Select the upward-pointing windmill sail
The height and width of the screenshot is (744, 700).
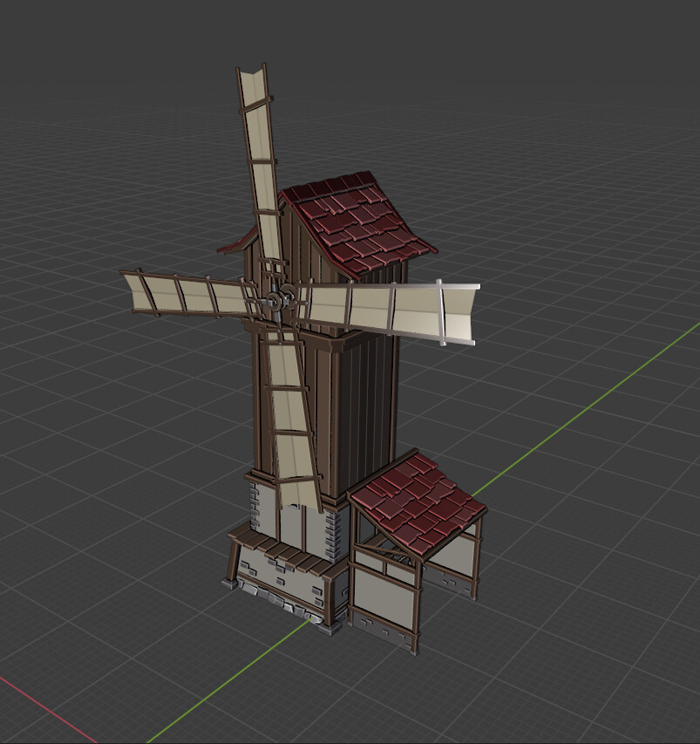coord(260,161)
